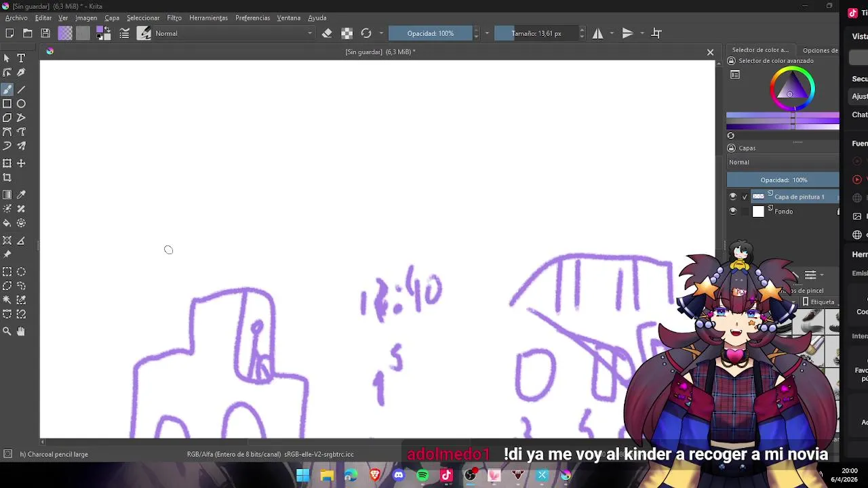Select the Contiguous Selection magic wand tool
Viewport: 868px width, 488px height.
tap(7, 300)
